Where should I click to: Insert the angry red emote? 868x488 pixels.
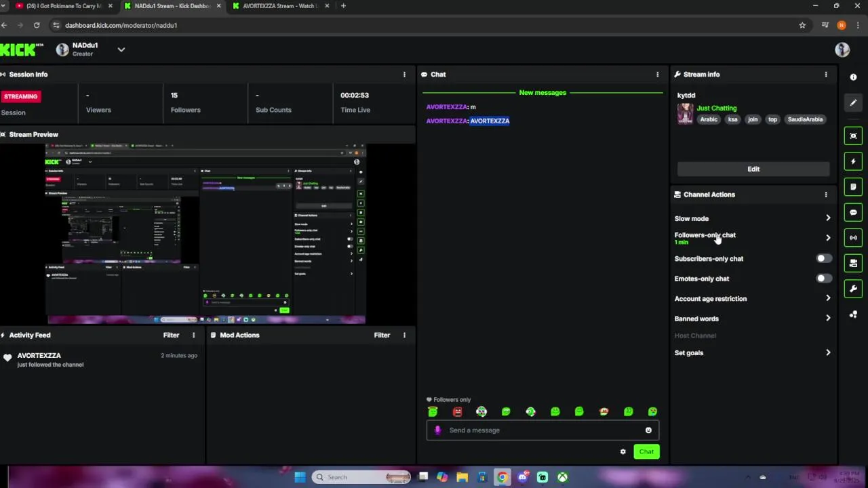click(x=457, y=411)
